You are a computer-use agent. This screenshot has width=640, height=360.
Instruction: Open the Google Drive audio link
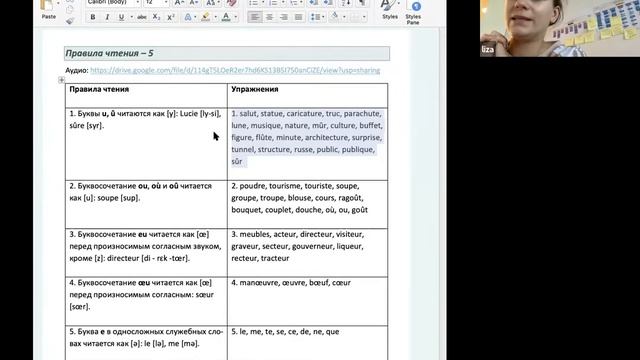pos(235,70)
